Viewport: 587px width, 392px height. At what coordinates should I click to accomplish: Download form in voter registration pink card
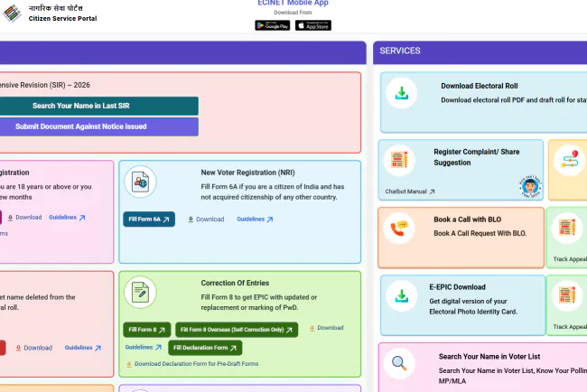[x=24, y=218]
